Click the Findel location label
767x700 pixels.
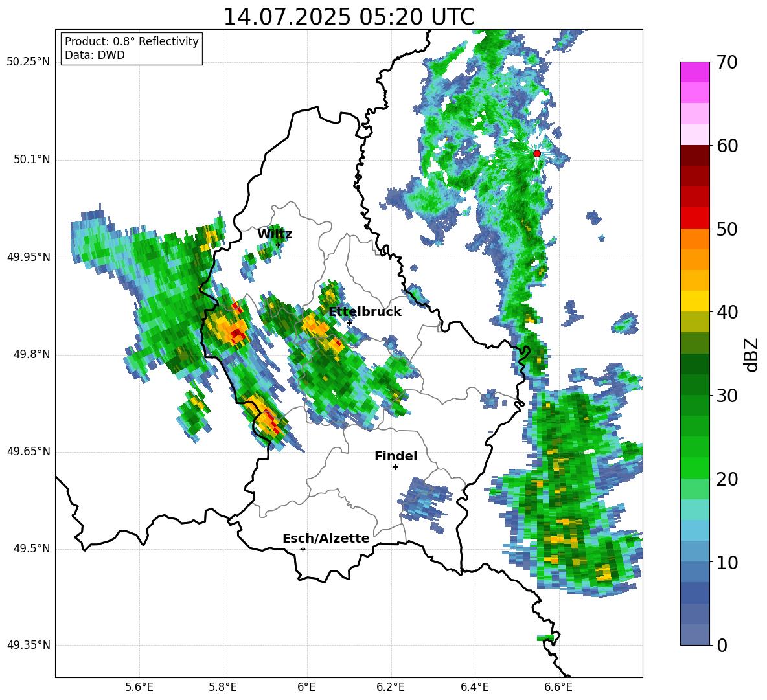click(x=396, y=456)
